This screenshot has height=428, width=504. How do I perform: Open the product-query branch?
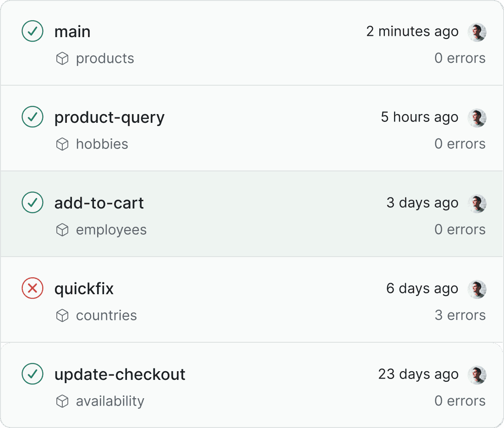tap(110, 117)
